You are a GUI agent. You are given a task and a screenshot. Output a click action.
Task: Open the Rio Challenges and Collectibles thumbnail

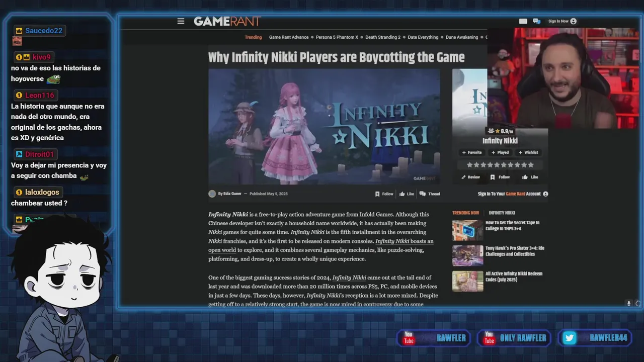[x=467, y=255]
